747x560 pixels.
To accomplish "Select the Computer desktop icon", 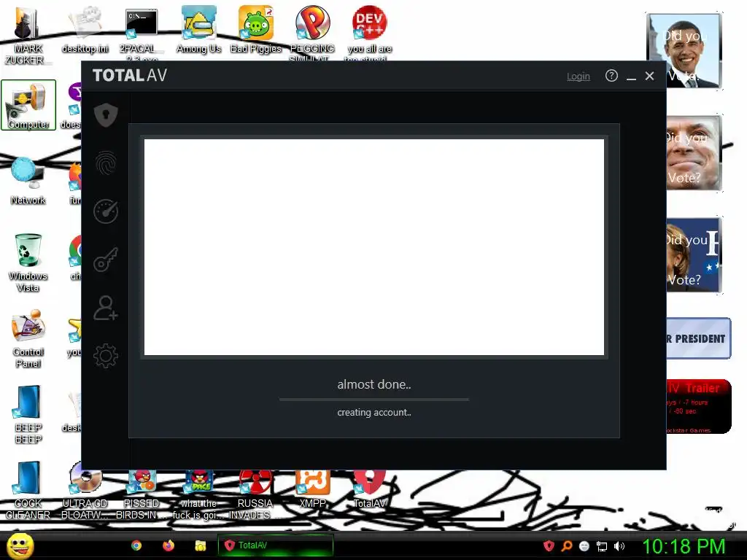I will [28, 105].
